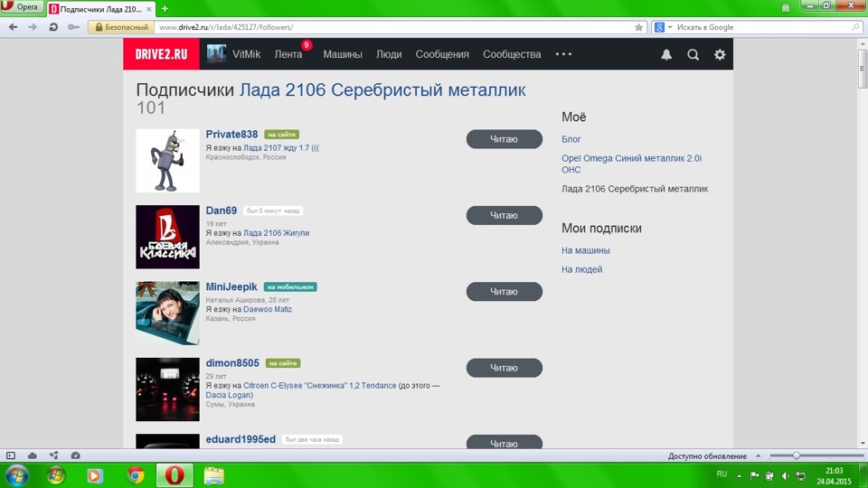Click the Opera cloud sync icon
This screenshot has height=488, width=868.
[x=33, y=455]
